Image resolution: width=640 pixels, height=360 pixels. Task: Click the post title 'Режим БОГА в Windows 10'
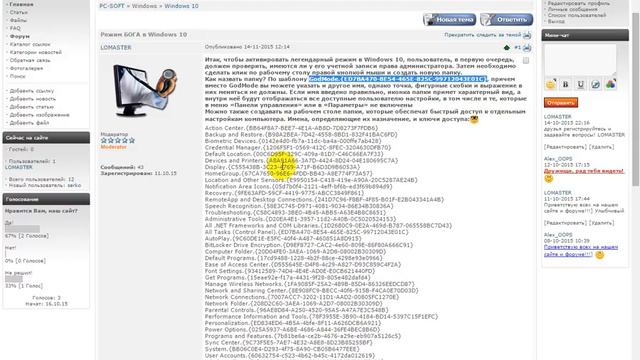144,35
